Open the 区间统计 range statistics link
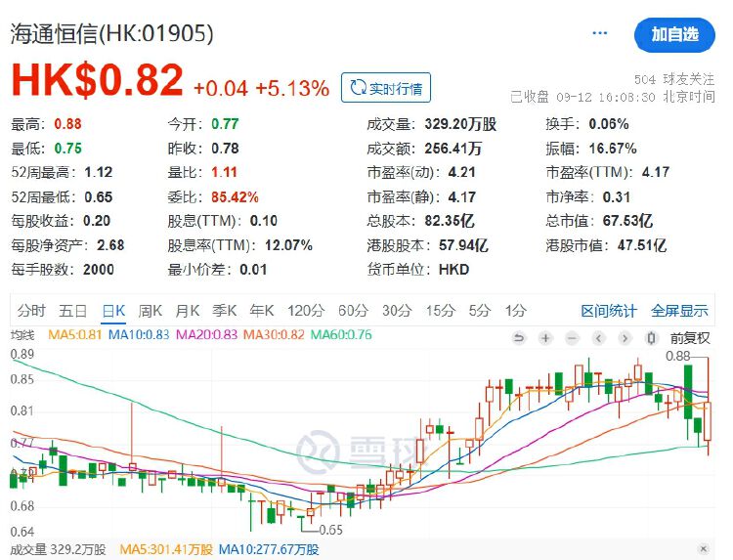Viewport: 733px width, 560px height. point(609,311)
